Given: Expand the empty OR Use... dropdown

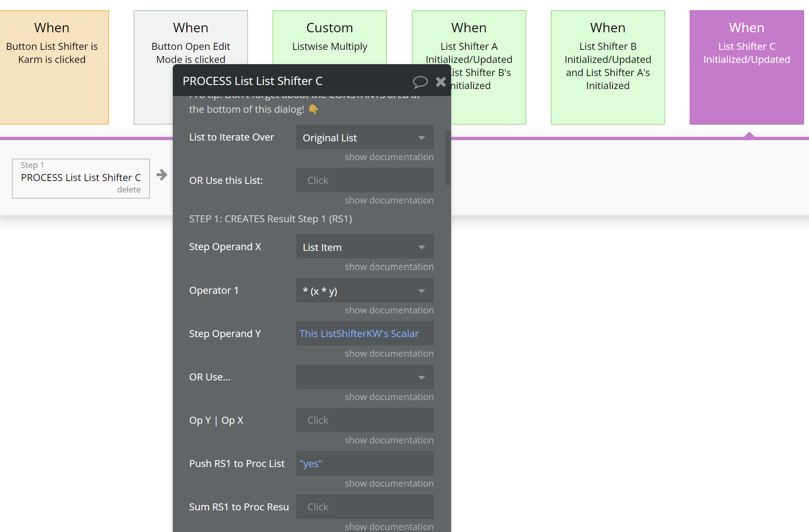Looking at the screenshot, I should pos(364,377).
